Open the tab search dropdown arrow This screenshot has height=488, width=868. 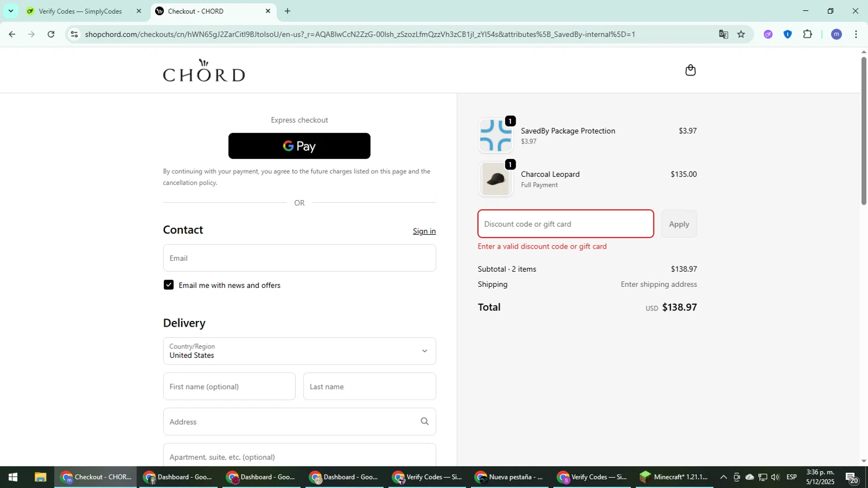click(10, 11)
